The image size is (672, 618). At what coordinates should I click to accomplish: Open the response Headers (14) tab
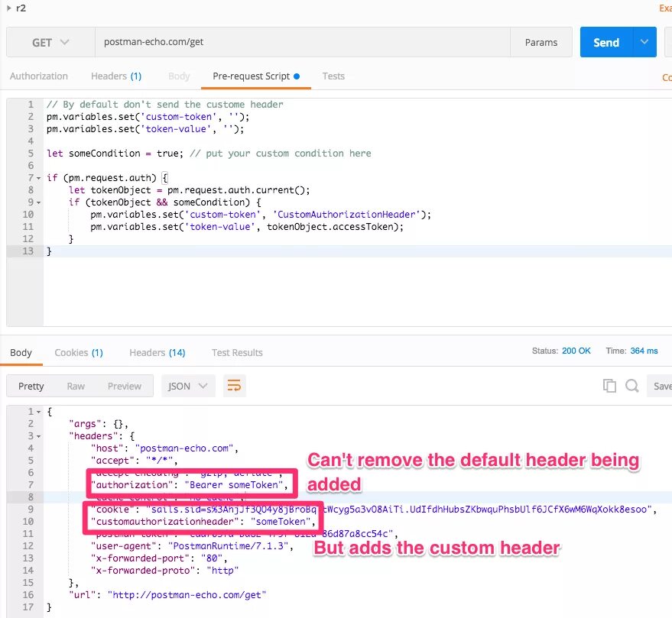pos(157,352)
